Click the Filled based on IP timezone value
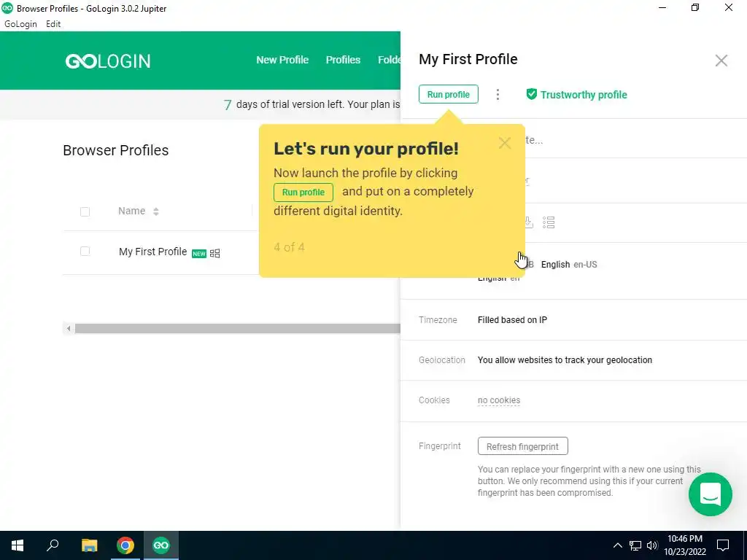Viewport: 747px width, 560px height. pyautogui.click(x=512, y=320)
